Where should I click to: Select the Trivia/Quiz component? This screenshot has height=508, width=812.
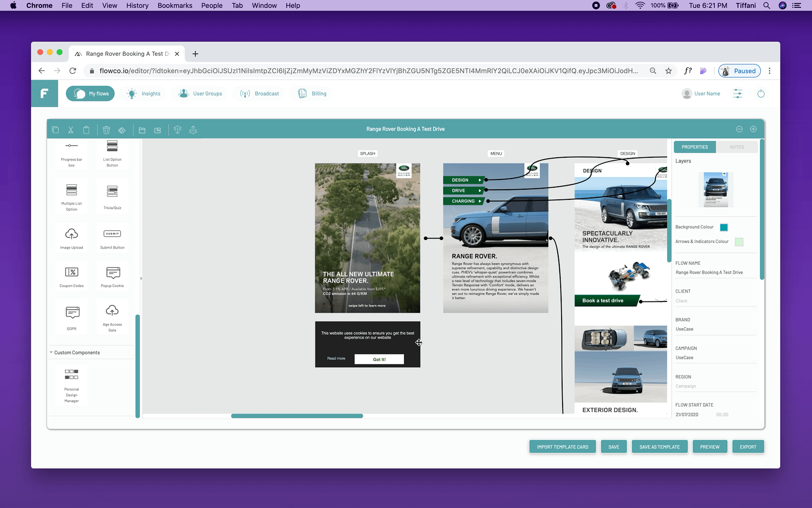tap(112, 197)
